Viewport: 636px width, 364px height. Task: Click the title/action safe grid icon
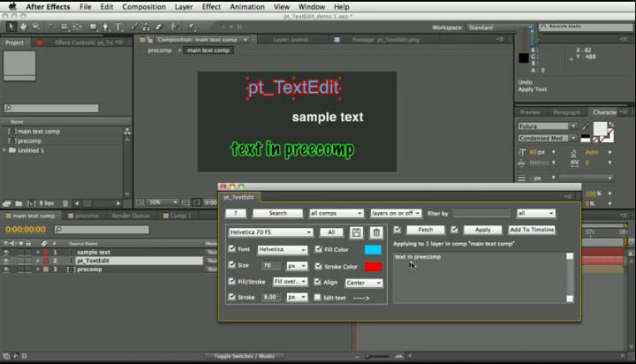pyautogui.click(x=185, y=202)
